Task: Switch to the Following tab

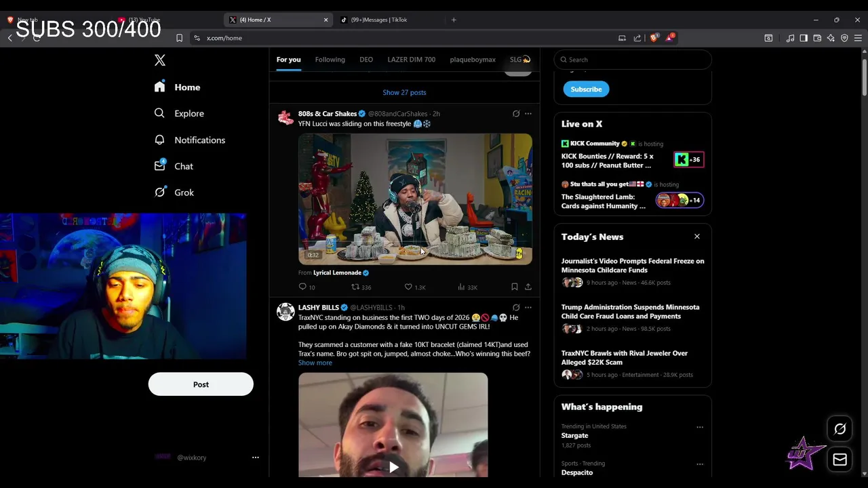Action: pos(330,60)
